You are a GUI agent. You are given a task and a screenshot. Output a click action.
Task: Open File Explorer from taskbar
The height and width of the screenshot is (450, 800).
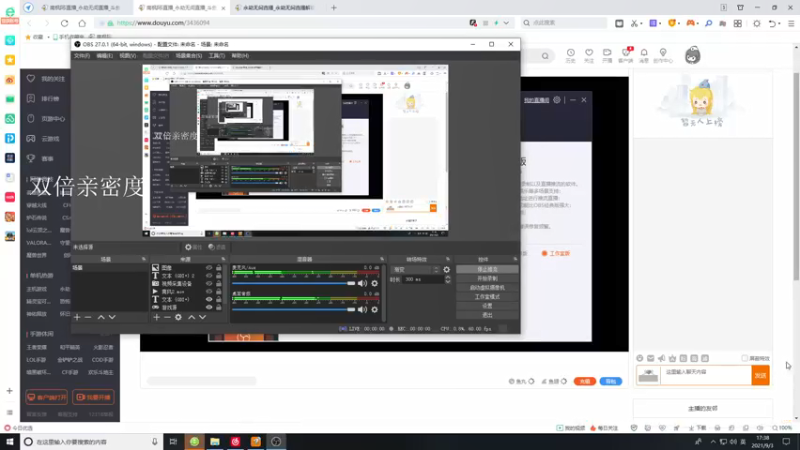[215, 441]
